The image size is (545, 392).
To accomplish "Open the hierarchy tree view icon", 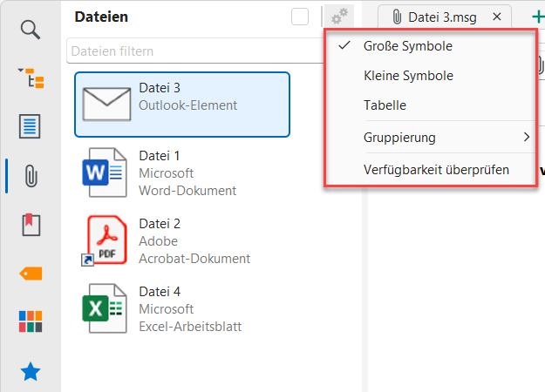I will pyautogui.click(x=31, y=78).
